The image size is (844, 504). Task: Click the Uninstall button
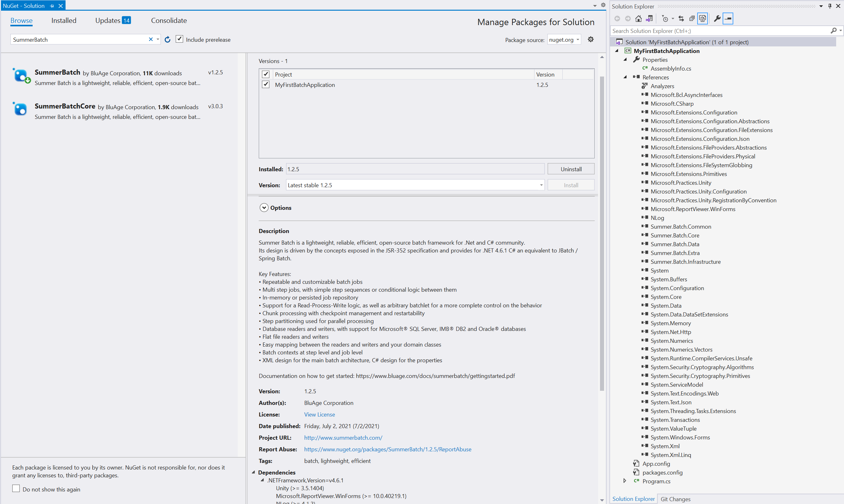click(571, 169)
